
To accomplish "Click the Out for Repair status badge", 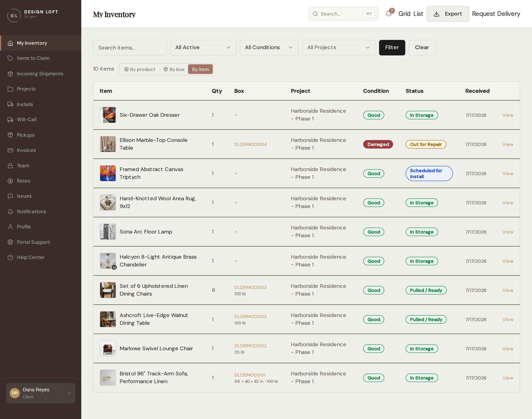I will [426, 144].
